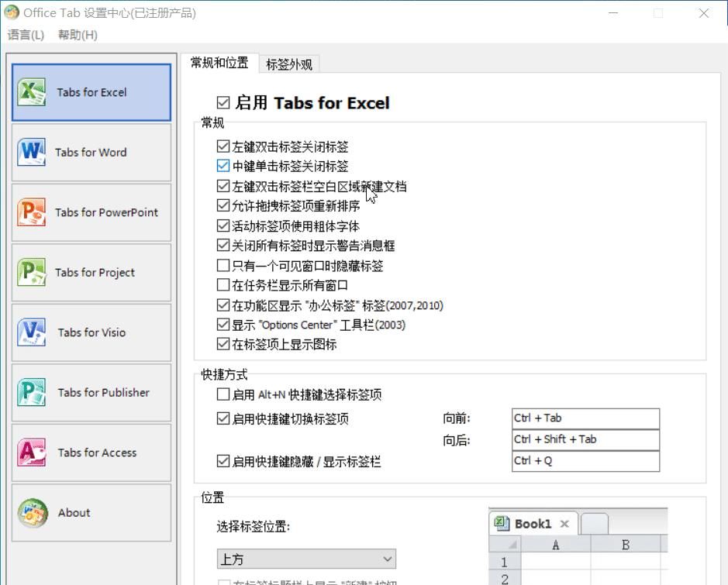Image resolution: width=728 pixels, height=585 pixels.
Task: Click the Project icon in sidebar
Action: coord(31,272)
